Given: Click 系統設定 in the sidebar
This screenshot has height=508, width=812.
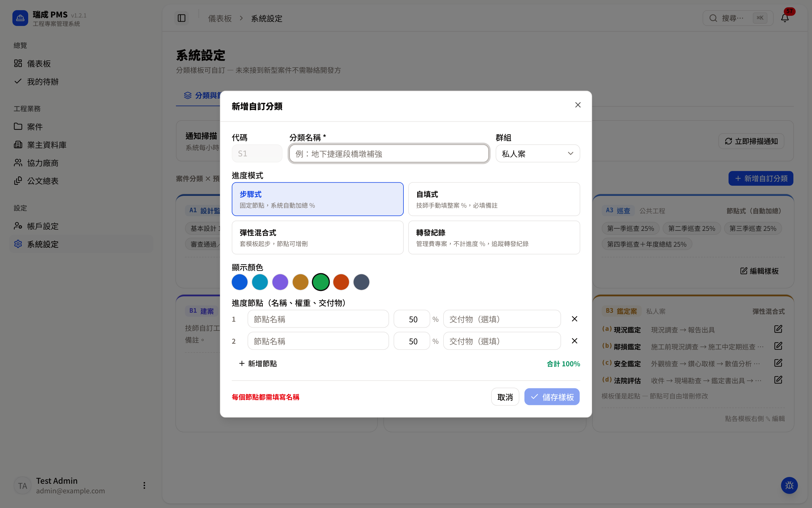Looking at the screenshot, I should 81,244.
